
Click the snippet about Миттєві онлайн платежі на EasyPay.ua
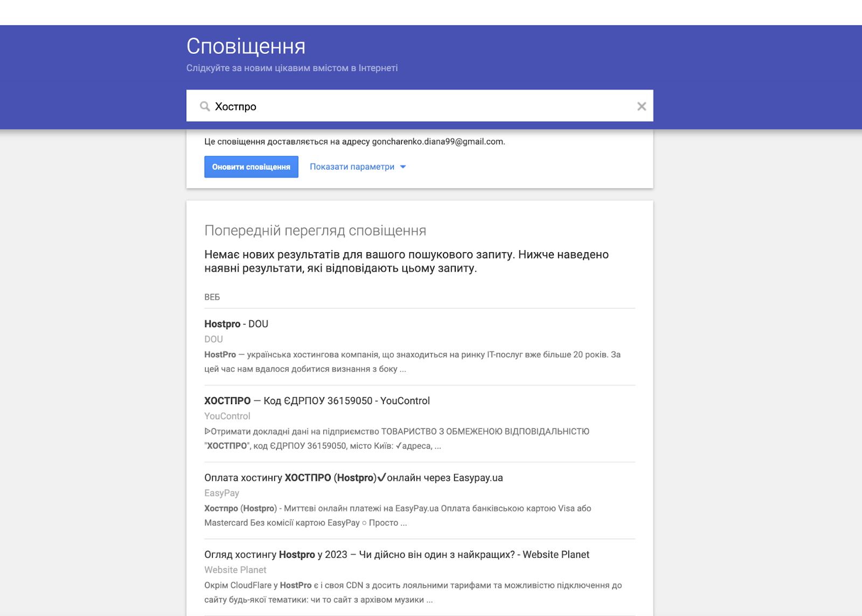tap(398, 516)
